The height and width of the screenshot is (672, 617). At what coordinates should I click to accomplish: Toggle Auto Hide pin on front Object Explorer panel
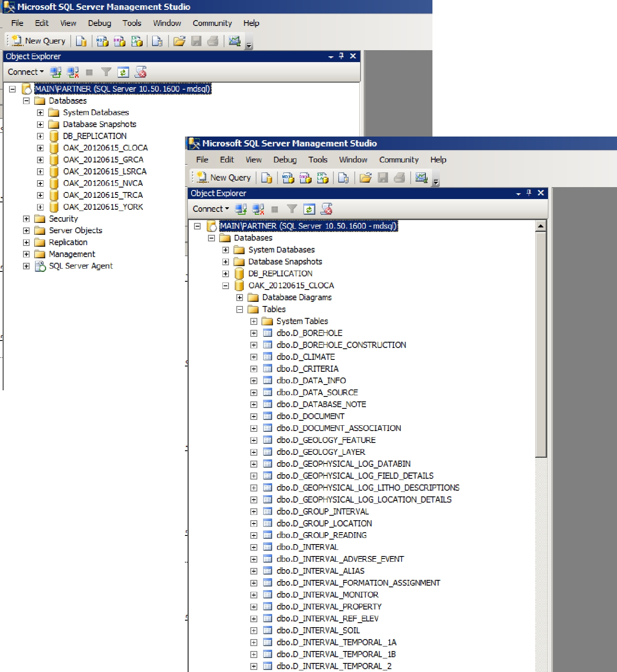[x=529, y=192]
